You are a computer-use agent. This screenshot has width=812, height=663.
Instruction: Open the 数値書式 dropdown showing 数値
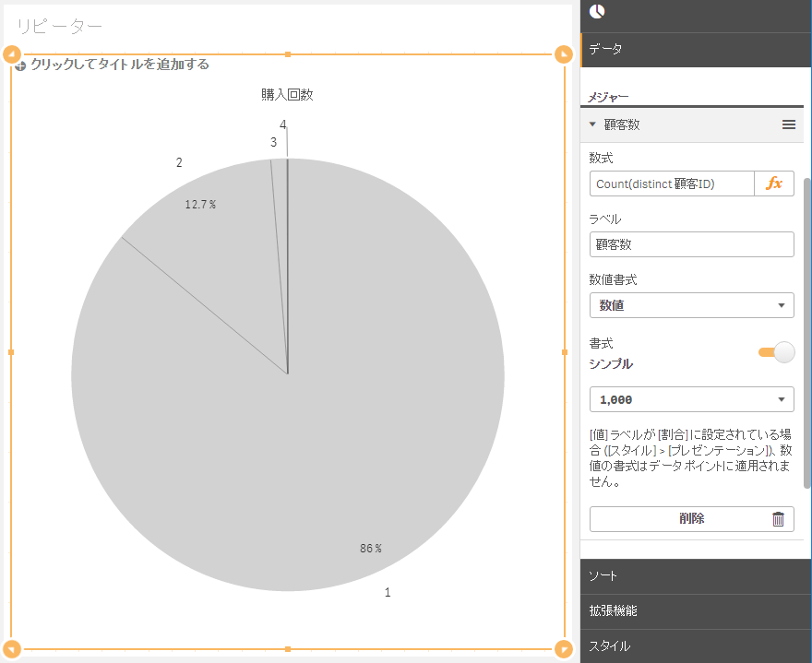[691, 305]
